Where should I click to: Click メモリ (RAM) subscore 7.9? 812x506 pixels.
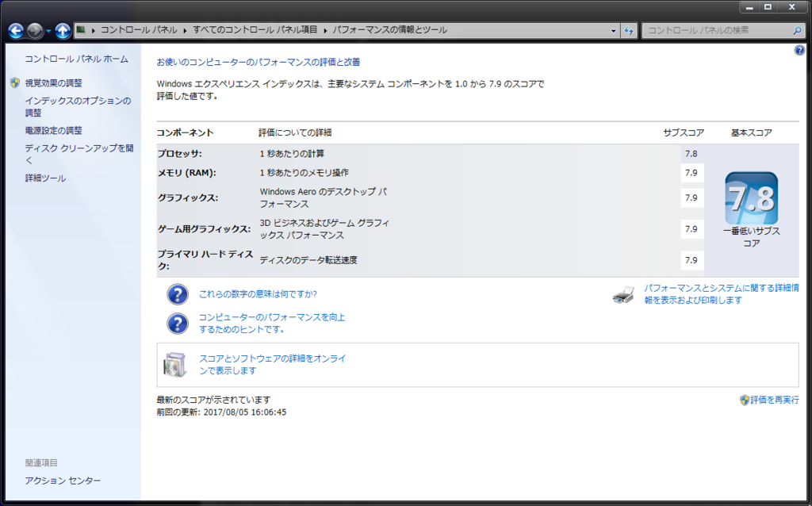tap(691, 173)
